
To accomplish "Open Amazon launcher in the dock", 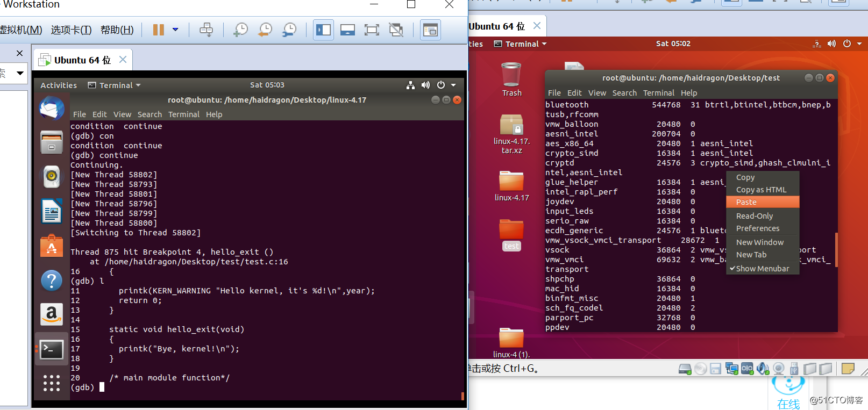I will coord(52,314).
